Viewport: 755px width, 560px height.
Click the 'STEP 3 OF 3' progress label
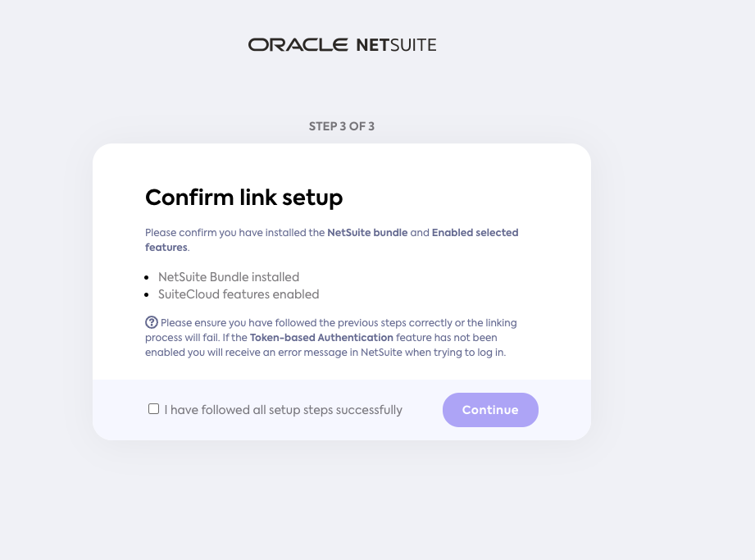(341, 126)
